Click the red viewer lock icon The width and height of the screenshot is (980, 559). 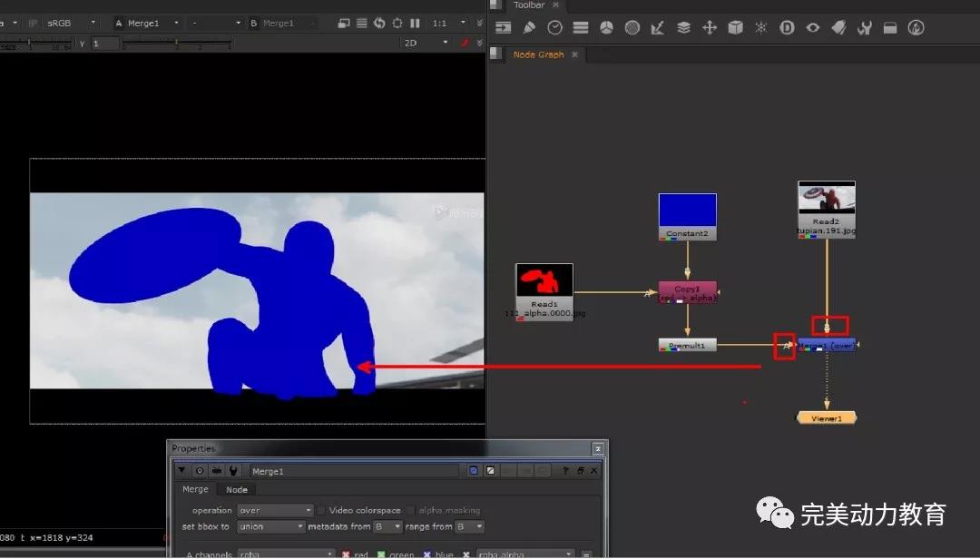tap(465, 43)
